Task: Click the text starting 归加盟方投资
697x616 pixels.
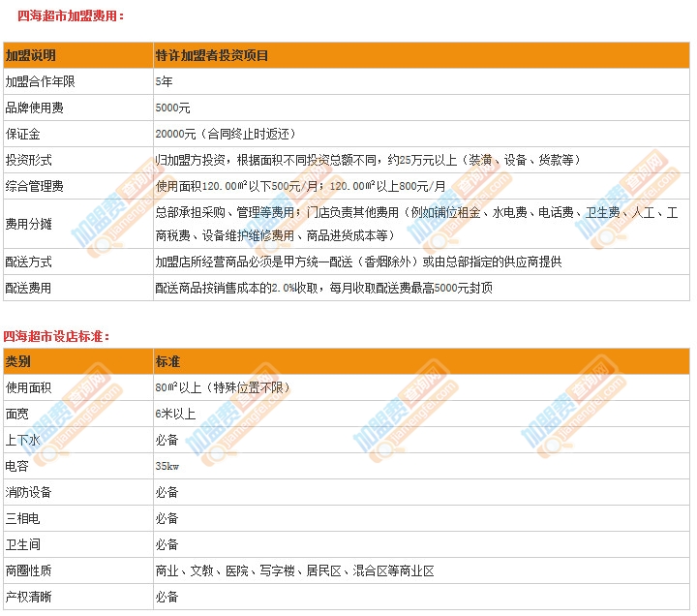Action: coord(368,161)
